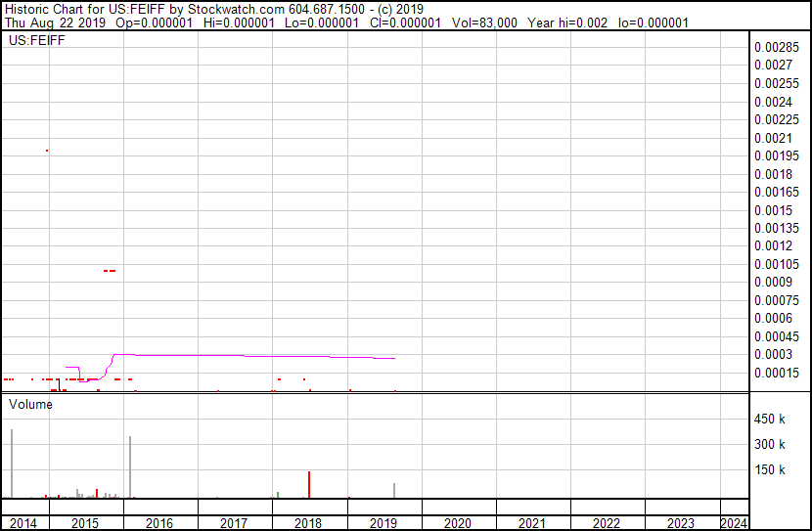Click the red volume bar in 2018

(x=309, y=485)
